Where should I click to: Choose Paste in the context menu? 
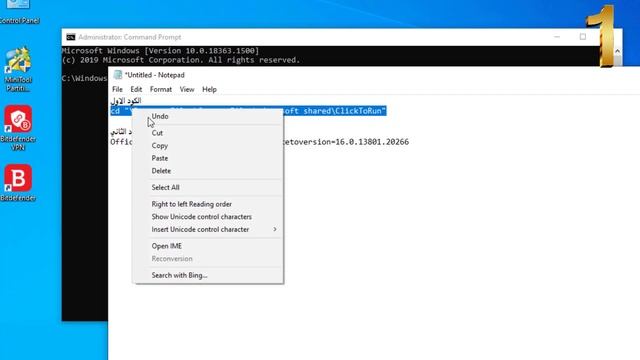(208, 158)
